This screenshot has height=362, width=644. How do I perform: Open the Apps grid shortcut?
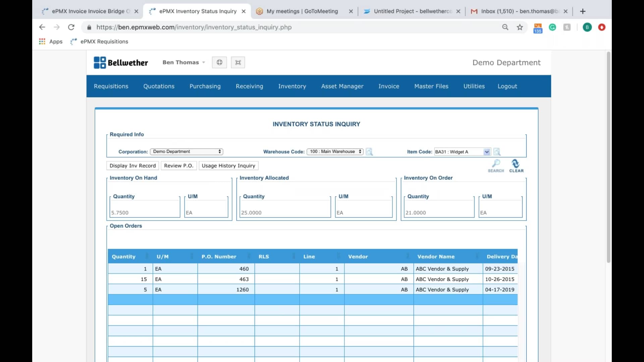pyautogui.click(x=51, y=42)
